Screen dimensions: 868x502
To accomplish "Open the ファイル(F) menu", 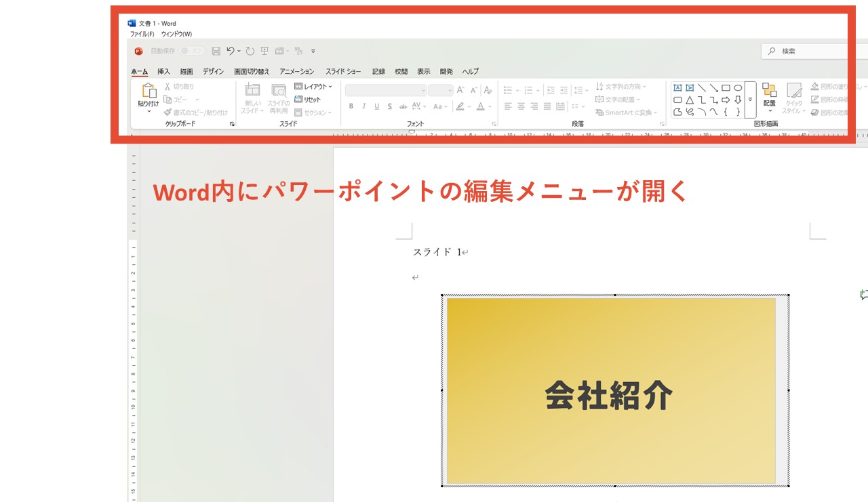I will (x=142, y=34).
